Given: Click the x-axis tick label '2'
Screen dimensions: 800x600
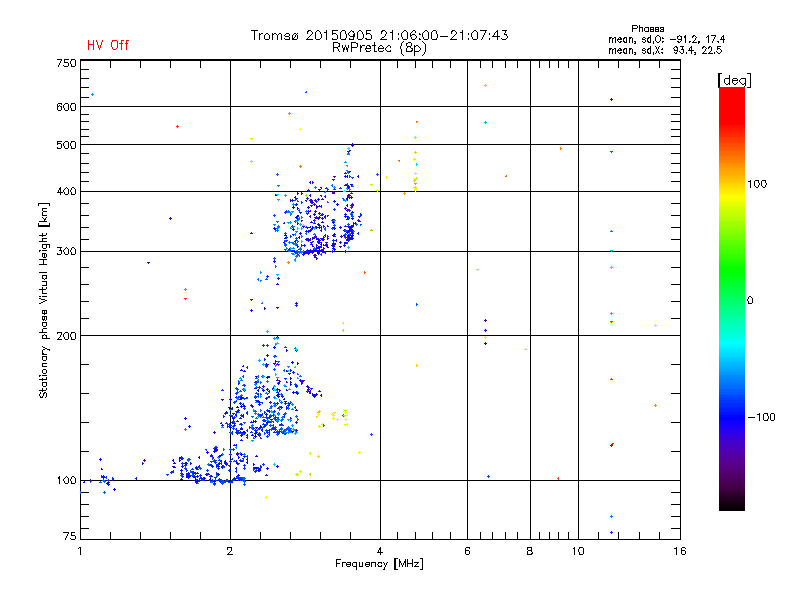Looking at the screenshot, I should (230, 551).
